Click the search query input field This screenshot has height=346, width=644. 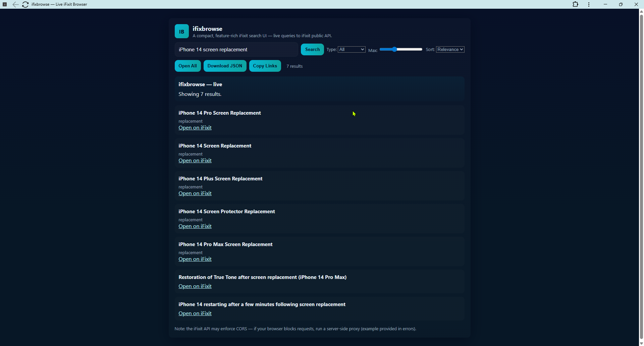(x=236, y=50)
